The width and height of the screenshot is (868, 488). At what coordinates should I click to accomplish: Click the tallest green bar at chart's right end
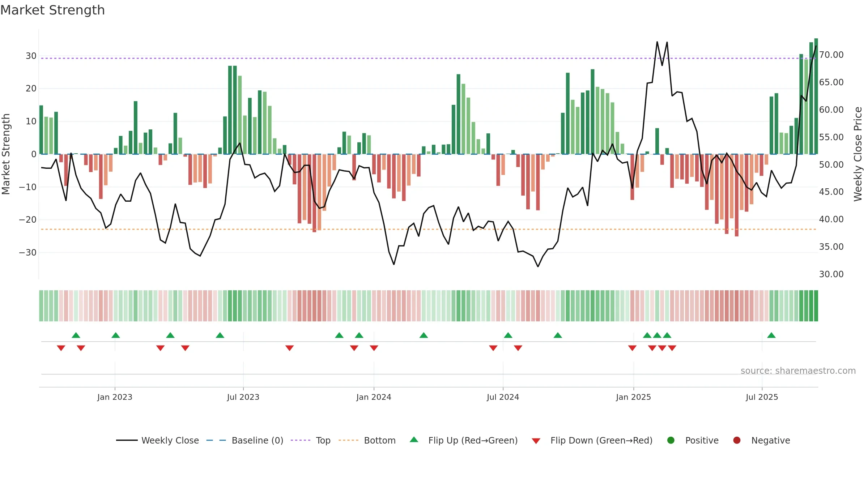coord(816,96)
